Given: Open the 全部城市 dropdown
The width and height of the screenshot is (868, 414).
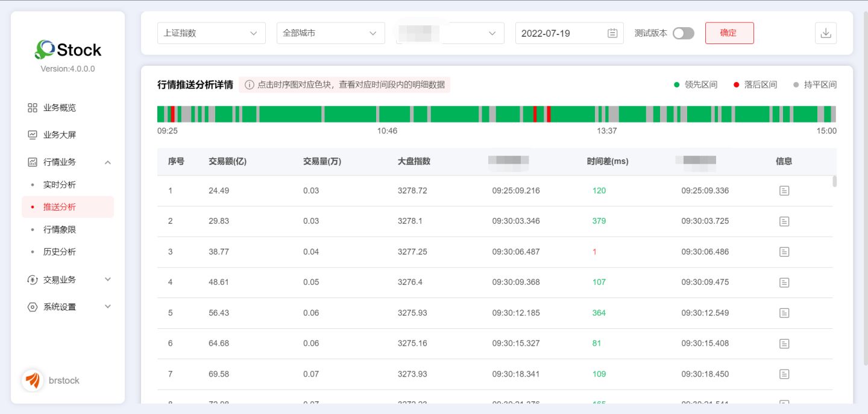Looking at the screenshot, I should pos(330,33).
